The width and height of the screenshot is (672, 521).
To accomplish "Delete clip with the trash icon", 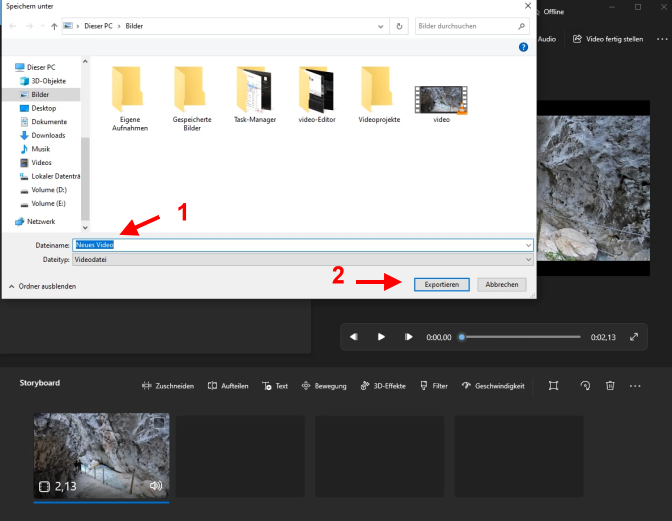I will coord(610,386).
